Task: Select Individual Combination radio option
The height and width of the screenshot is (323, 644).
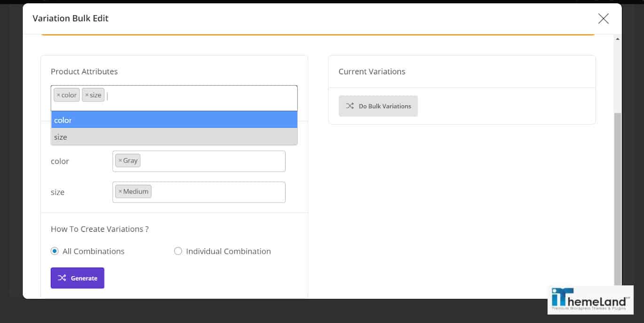Action: pos(178,251)
